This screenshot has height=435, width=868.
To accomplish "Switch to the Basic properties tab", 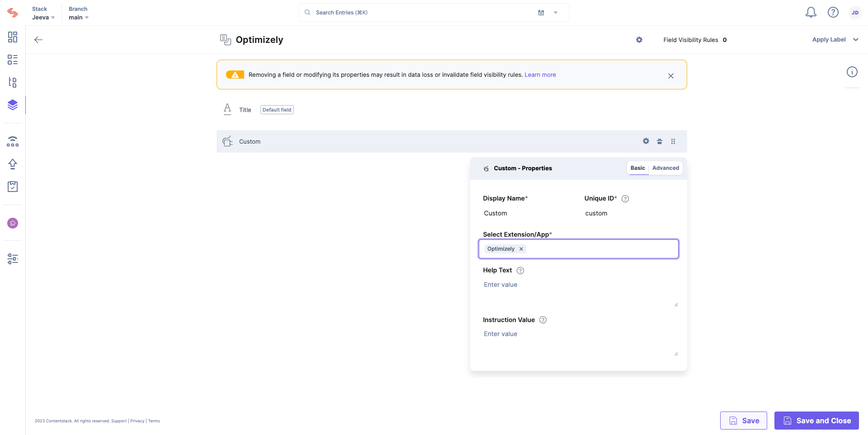I will click(638, 168).
